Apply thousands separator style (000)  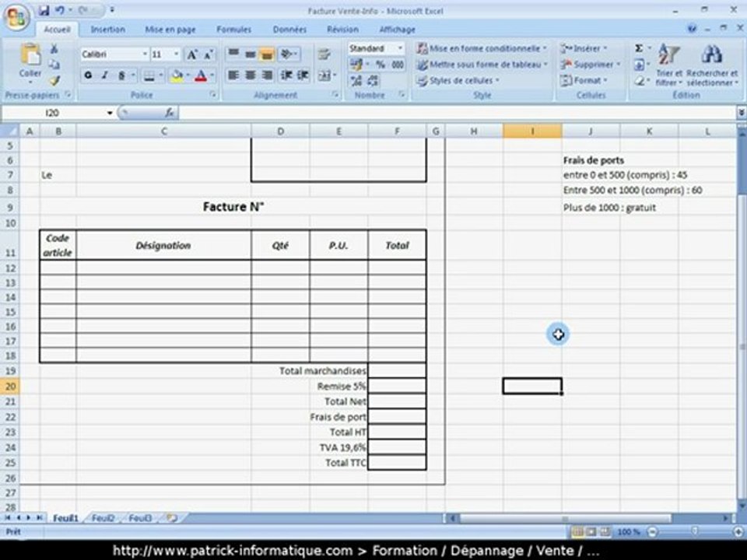click(x=398, y=65)
